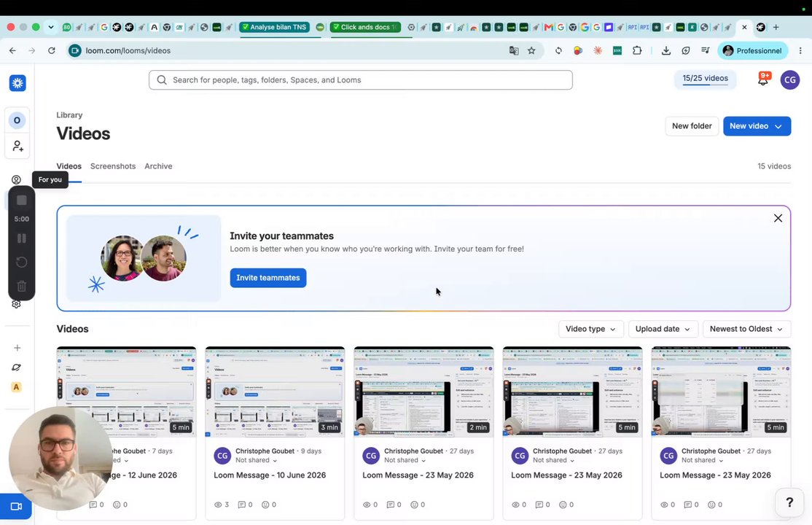Switch to the 'Analyse bilan TNS' browser tab
812x525 pixels.
coord(275,27)
